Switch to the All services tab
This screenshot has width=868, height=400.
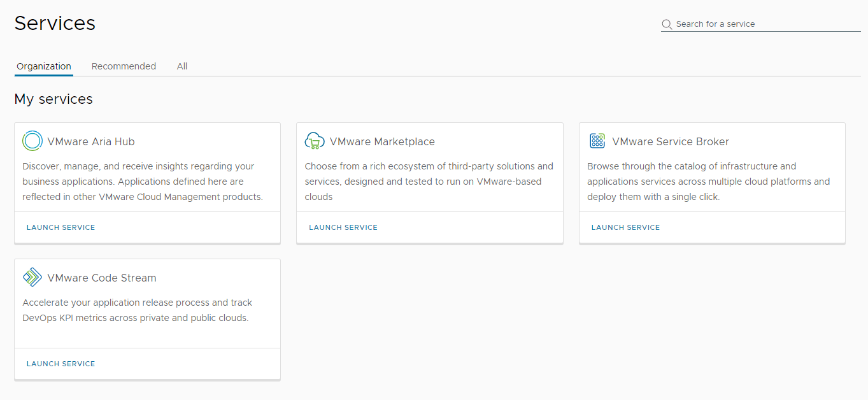181,66
